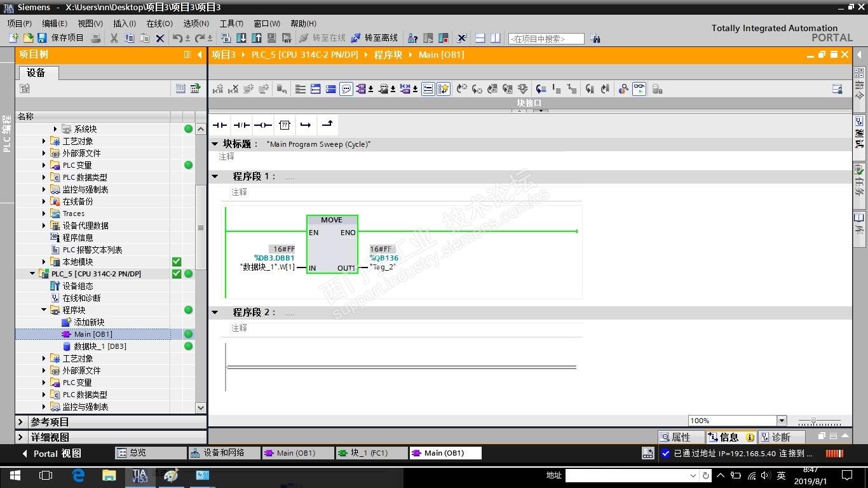Open the 信息 inspector tab
868x488 pixels.
pyautogui.click(x=730, y=437)
